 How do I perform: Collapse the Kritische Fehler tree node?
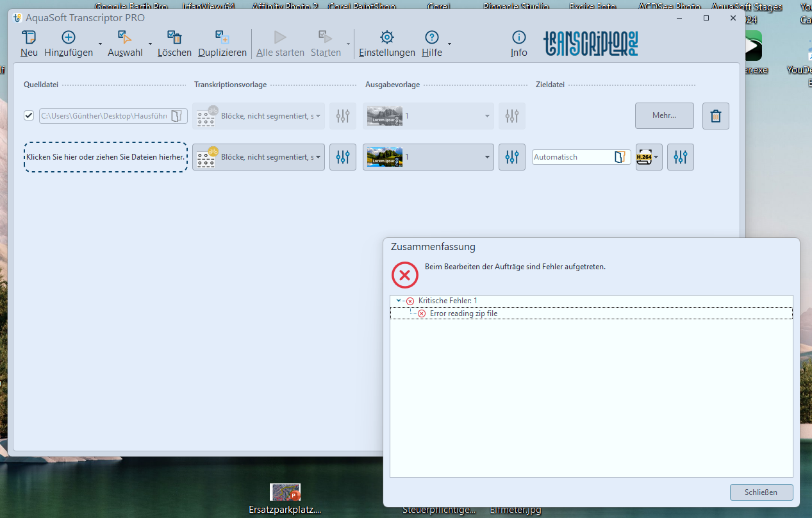coord(399,301)
